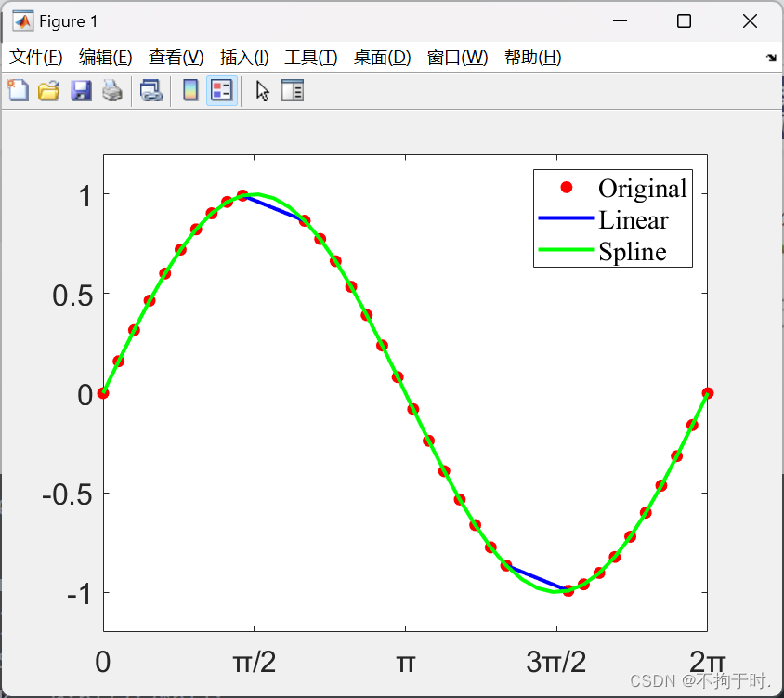Viewport: 784px width, 698px height.
Task: Open the 编辑(E) menu
Action: click(x=106, y=58)
